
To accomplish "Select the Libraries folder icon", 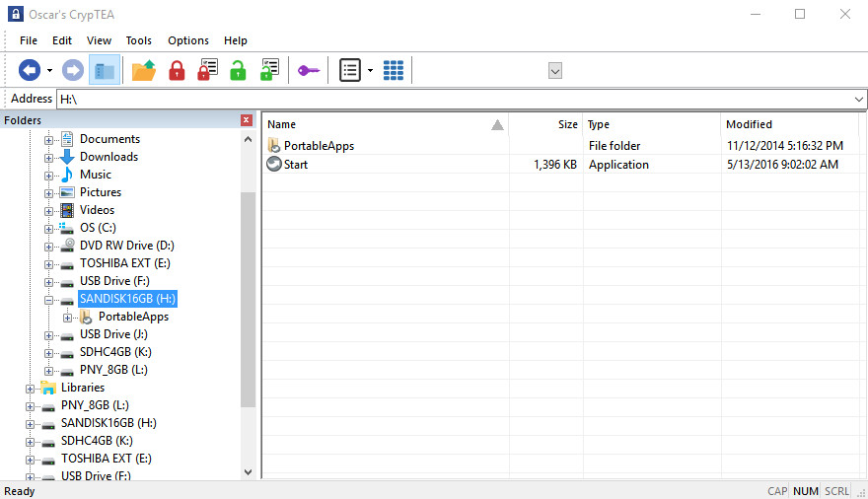I will 48,388.
